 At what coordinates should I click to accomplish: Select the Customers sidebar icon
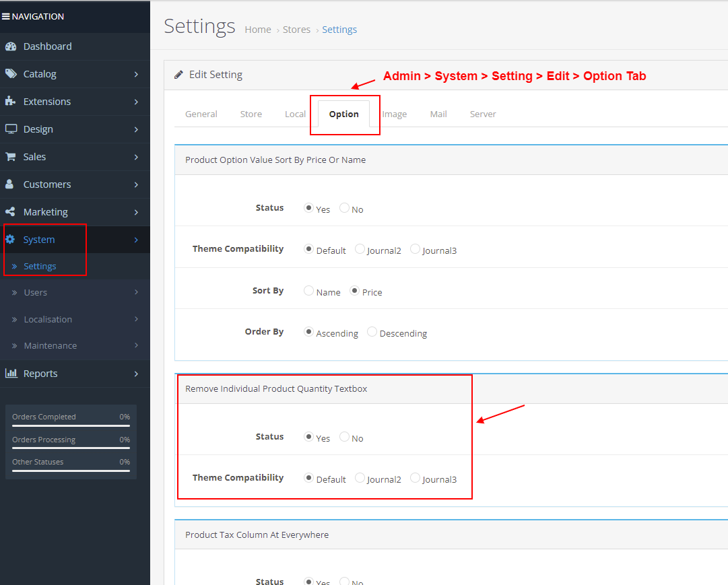(14, 184)
